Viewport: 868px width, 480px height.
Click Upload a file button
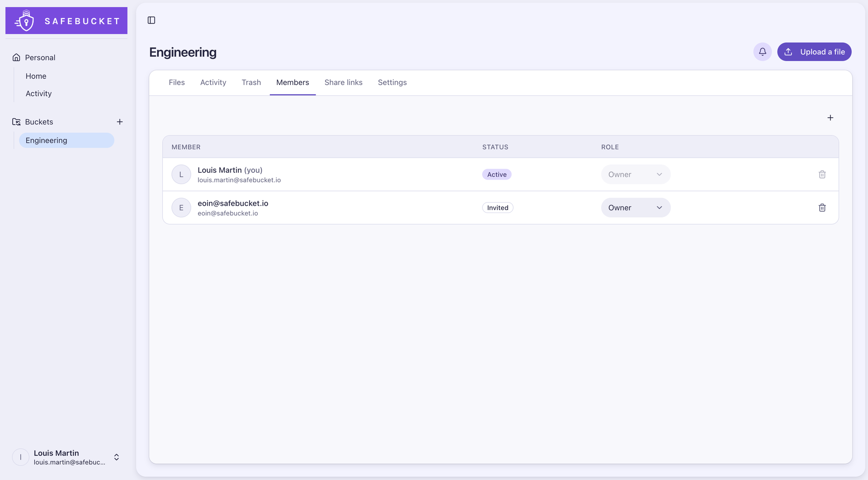[814, 52]
